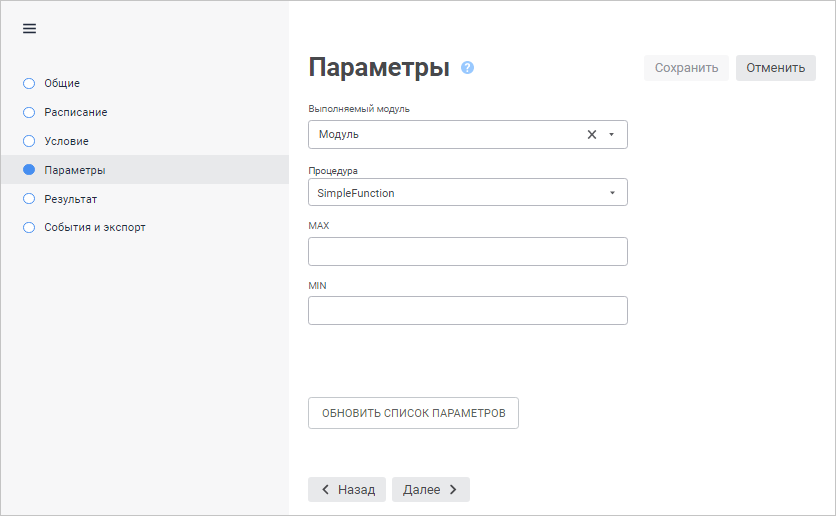
Task: Click the help question mark icon
Action: (467, 68)
